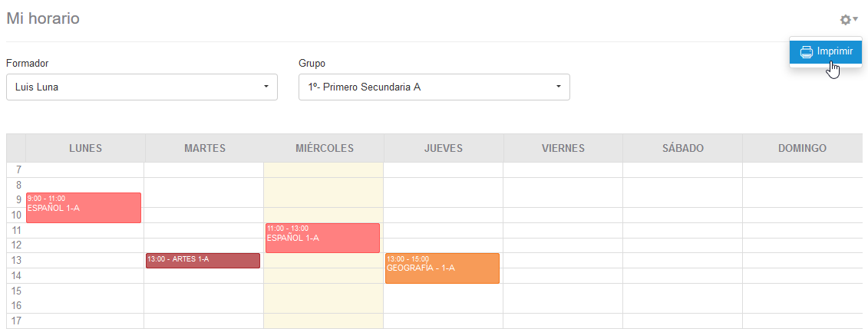Click the MARTES column header
The width and height of the screenshot is (868, 329).
(x=205, y=148)
